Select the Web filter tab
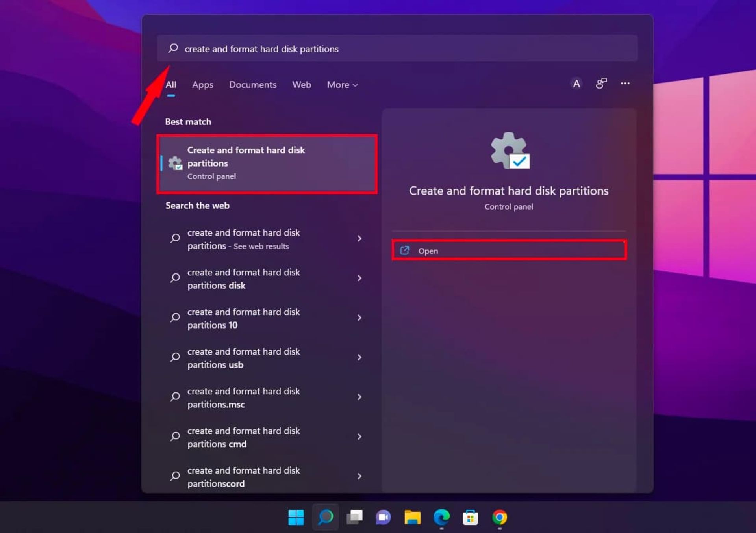756x533 pixels. click(x=301, y=85)
